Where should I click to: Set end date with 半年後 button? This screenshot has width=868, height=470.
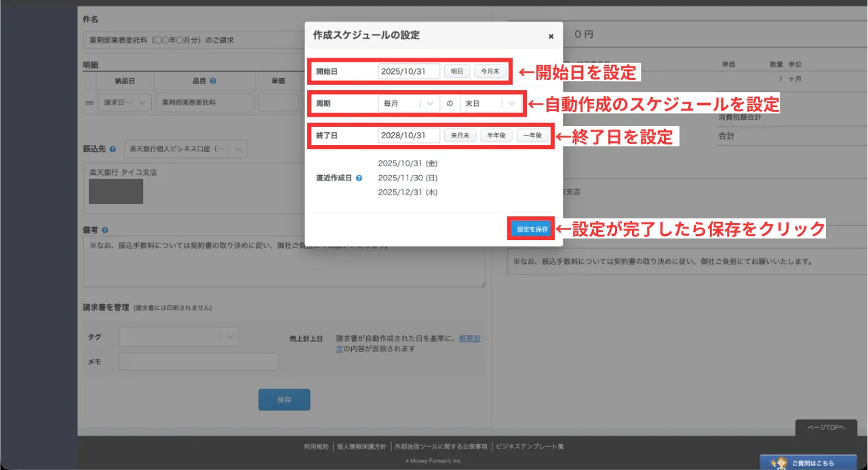(497, 136)
